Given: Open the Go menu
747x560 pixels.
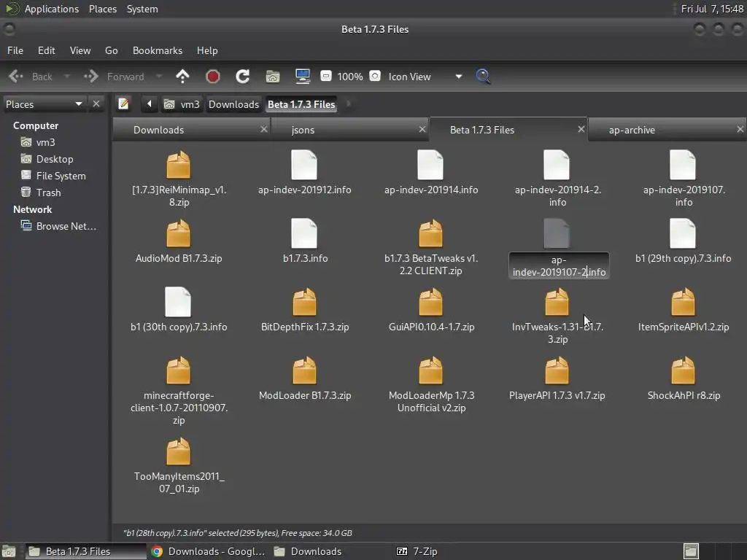Looking at the screenshot, I should pos(111,50).
